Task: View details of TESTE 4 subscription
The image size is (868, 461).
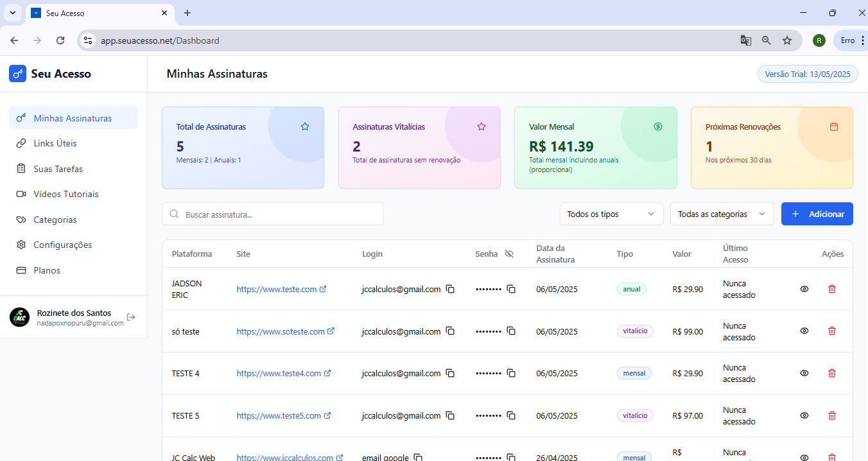Action: tap(804, 373)
